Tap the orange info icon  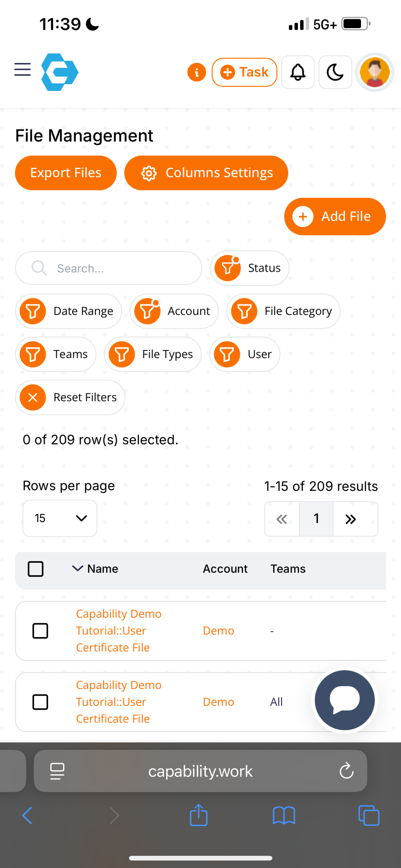[197, 72]
